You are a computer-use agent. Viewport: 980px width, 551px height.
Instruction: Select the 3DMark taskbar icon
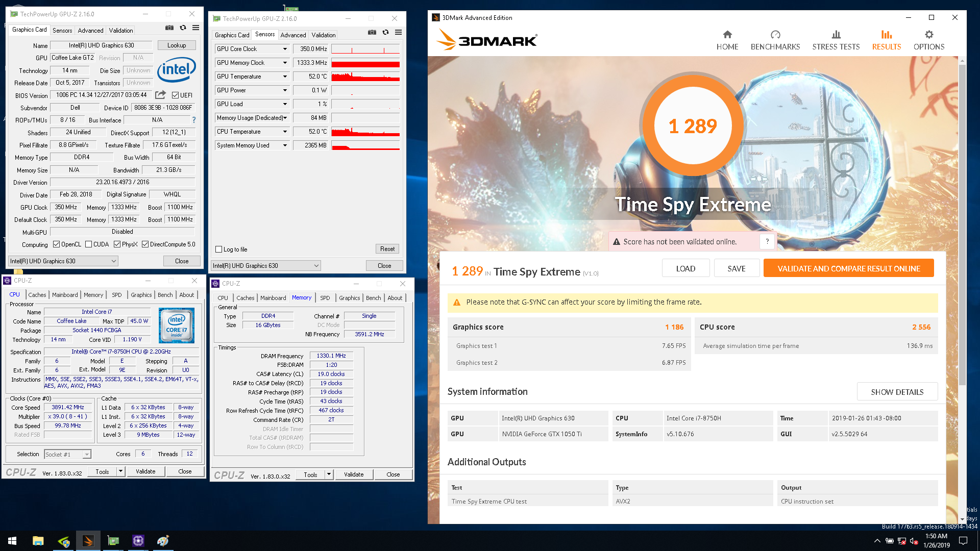(x=88, y=541)
